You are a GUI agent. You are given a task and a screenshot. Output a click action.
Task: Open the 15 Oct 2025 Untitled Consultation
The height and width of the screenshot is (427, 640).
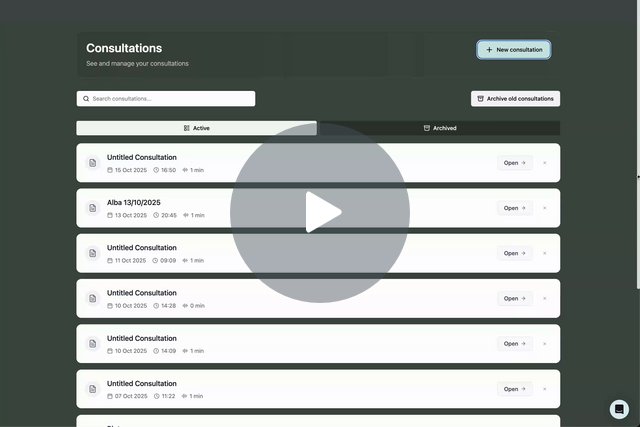coord(515,163)
